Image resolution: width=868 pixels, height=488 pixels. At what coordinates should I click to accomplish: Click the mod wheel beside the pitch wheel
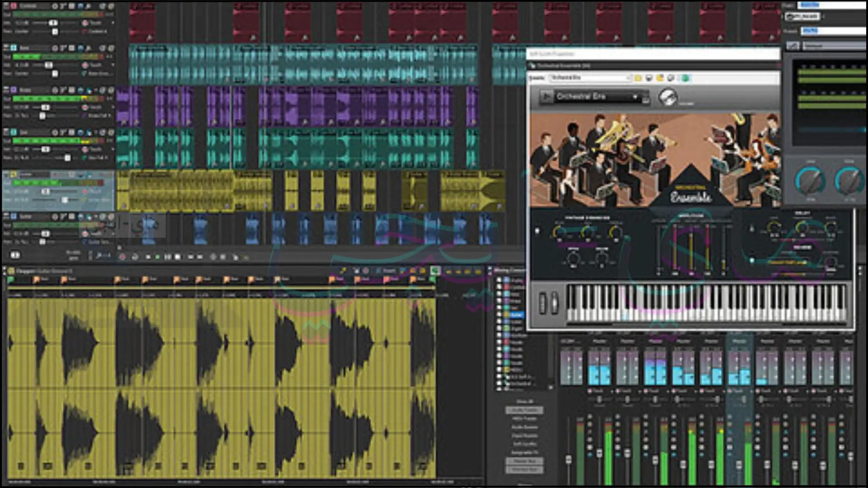tap(554, 303)
